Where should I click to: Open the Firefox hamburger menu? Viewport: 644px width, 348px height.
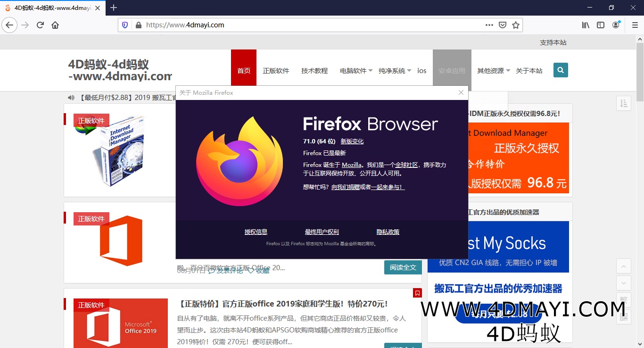coord(635,25)
